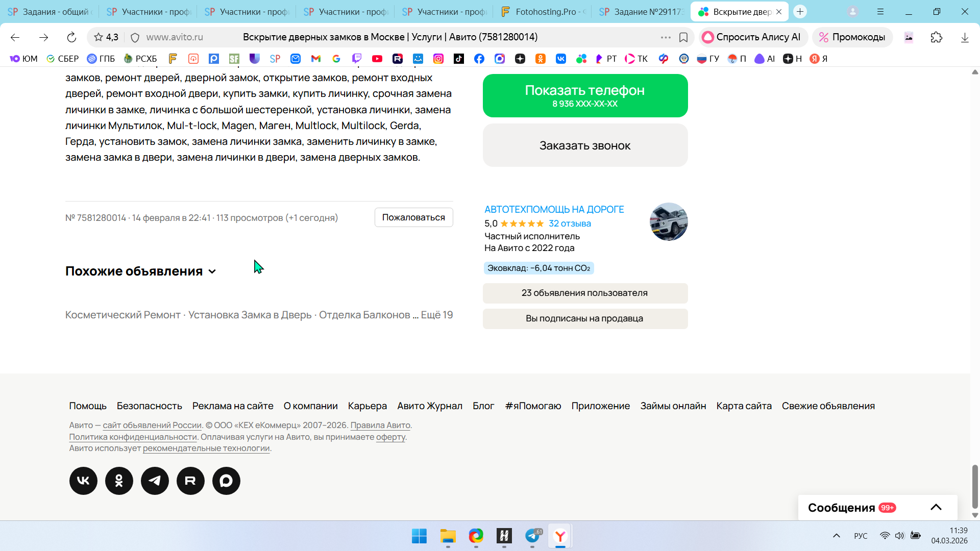Click the green "Показать телефон" button

(x=585, y=95)
